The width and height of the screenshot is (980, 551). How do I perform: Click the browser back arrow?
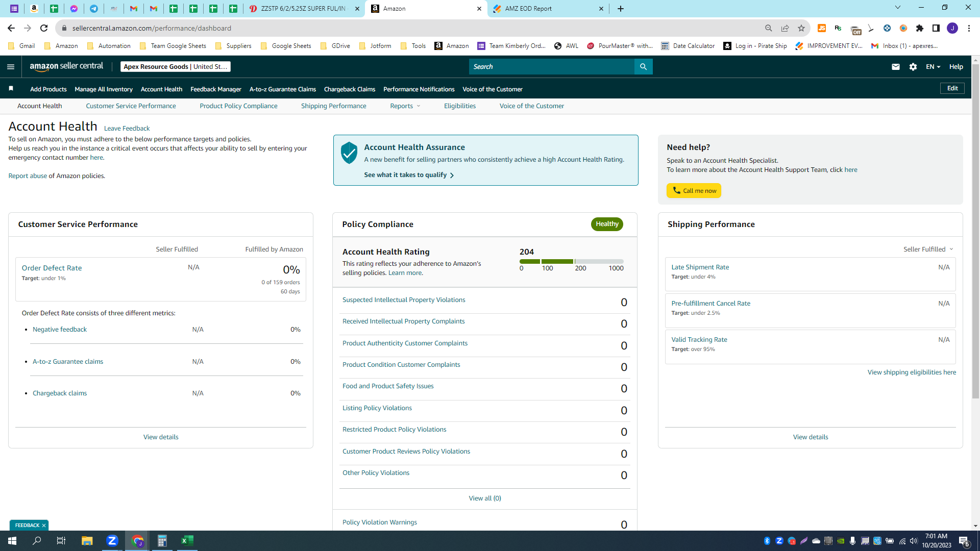point(11,28)
